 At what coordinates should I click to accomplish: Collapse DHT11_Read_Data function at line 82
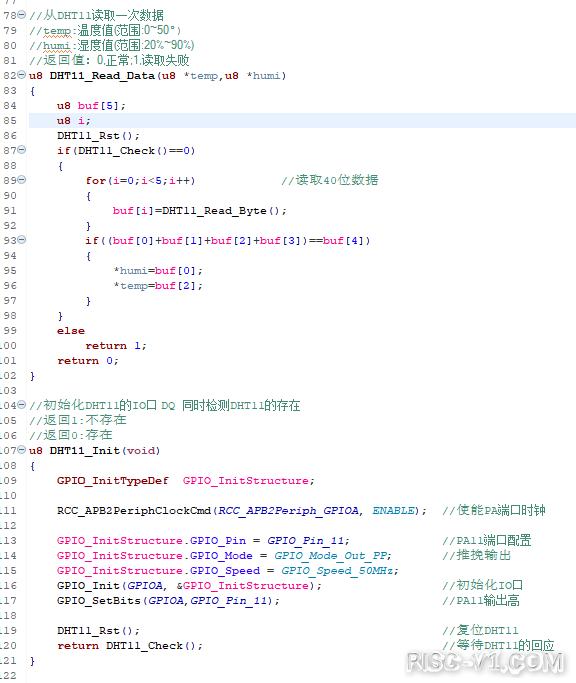point(21,74)
